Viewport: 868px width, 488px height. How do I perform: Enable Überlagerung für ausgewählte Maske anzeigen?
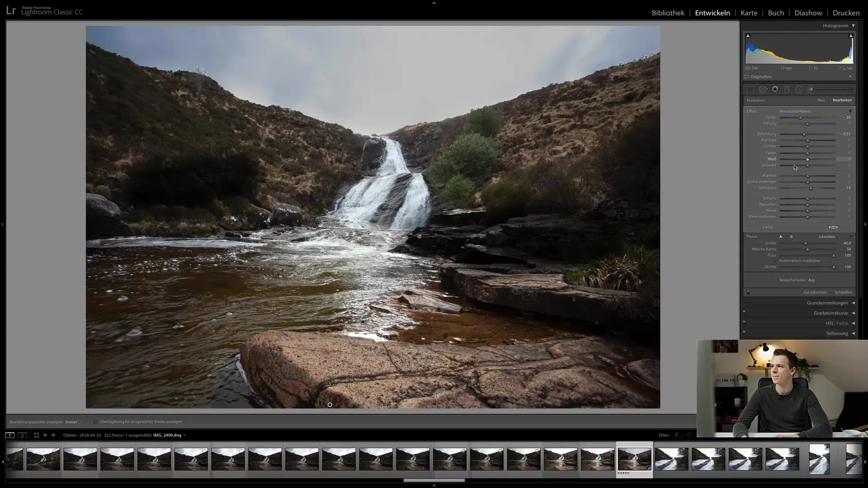point(95,422)
